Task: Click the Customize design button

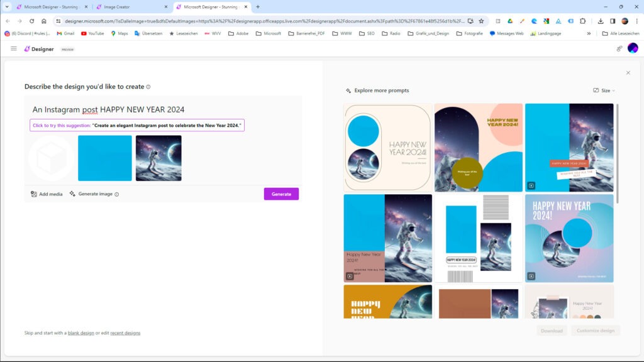Action: 596,331
